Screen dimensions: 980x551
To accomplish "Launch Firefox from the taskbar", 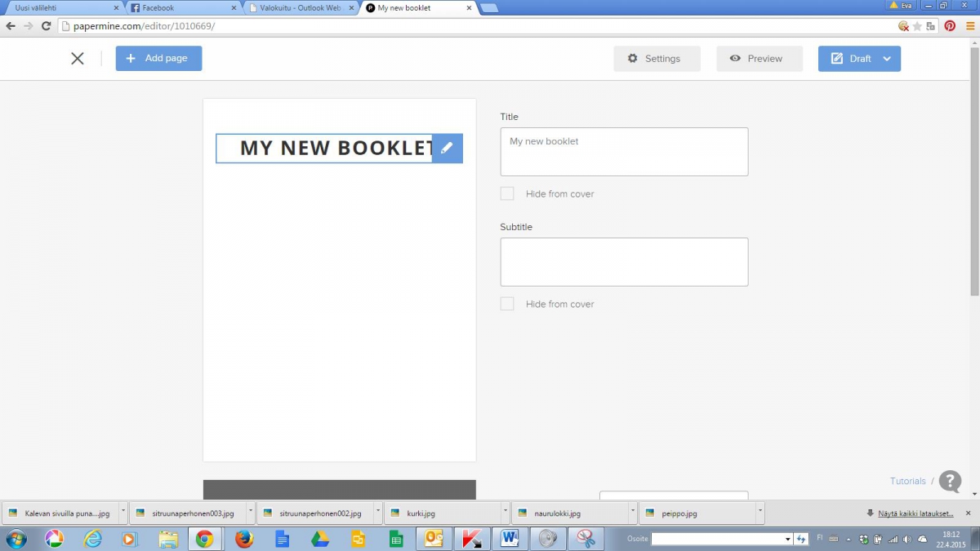I will pos(243,539).
